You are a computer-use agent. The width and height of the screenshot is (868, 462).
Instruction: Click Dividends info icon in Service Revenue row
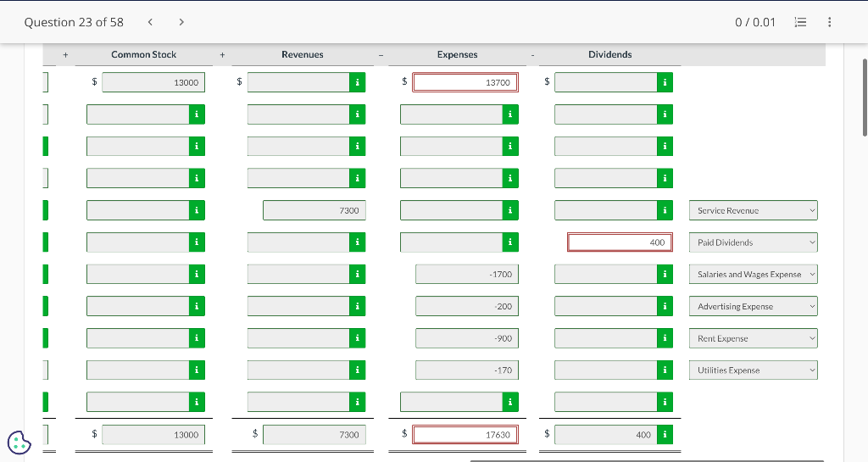pos(665,210)
